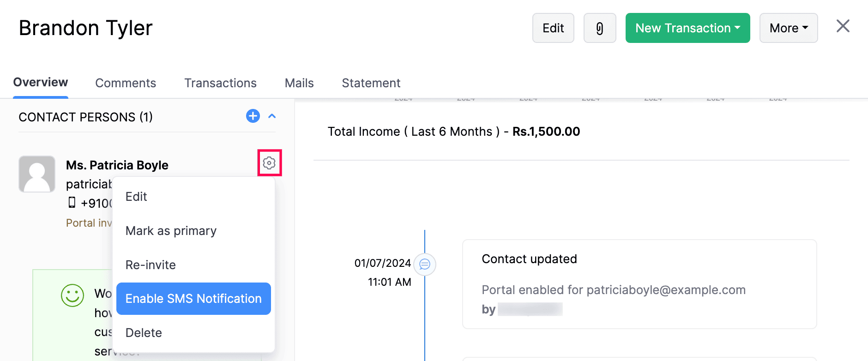Go to the Comments tab
The width and height of the screenshot is (868, 361).
(x=126, y=83)
